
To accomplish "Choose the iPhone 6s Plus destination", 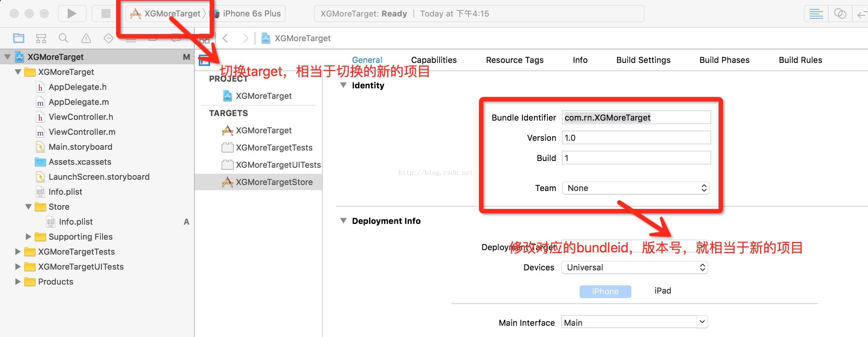I will pyautogui.click(x=247, y=14).
